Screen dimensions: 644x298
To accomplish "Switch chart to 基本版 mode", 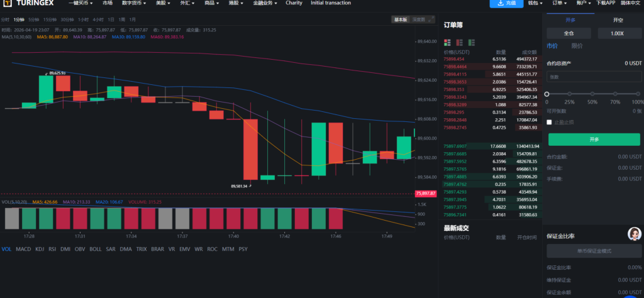I will 401,19.
